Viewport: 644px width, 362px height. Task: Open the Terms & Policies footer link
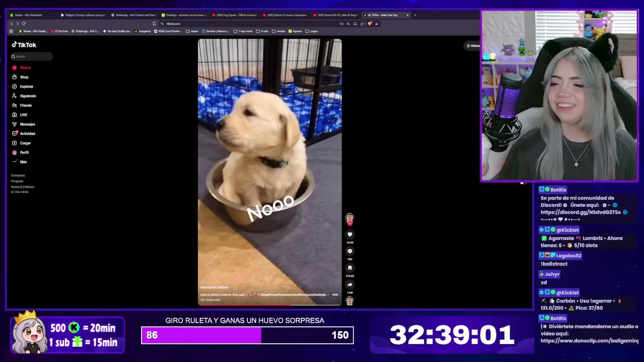[23, 187]
